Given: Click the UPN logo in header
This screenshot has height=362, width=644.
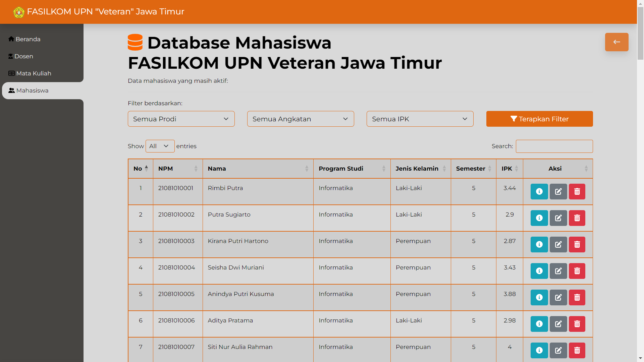Looking at the screenshot, I should pyautogui.click(x=19, y=12).
